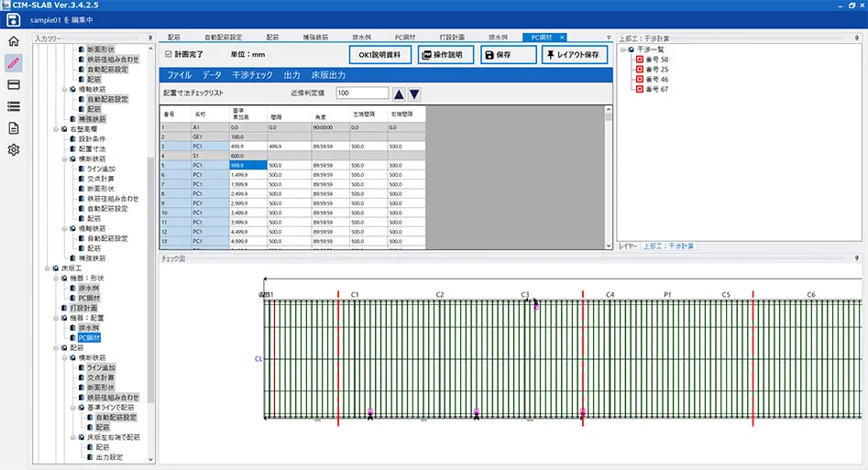The height and width of the screenshot is (470, 868).
Task: Pin the 上部工：干渉計算 panel
Action: click(856, 38)
